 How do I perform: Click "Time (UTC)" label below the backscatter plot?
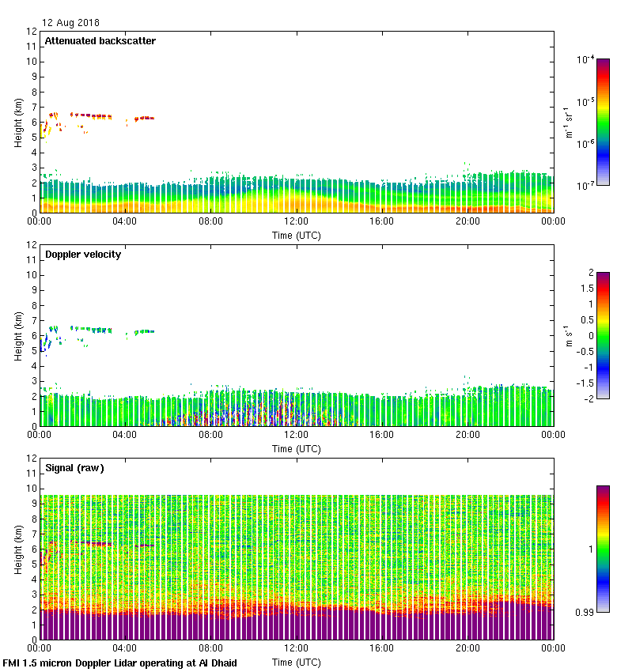[297, 235]
